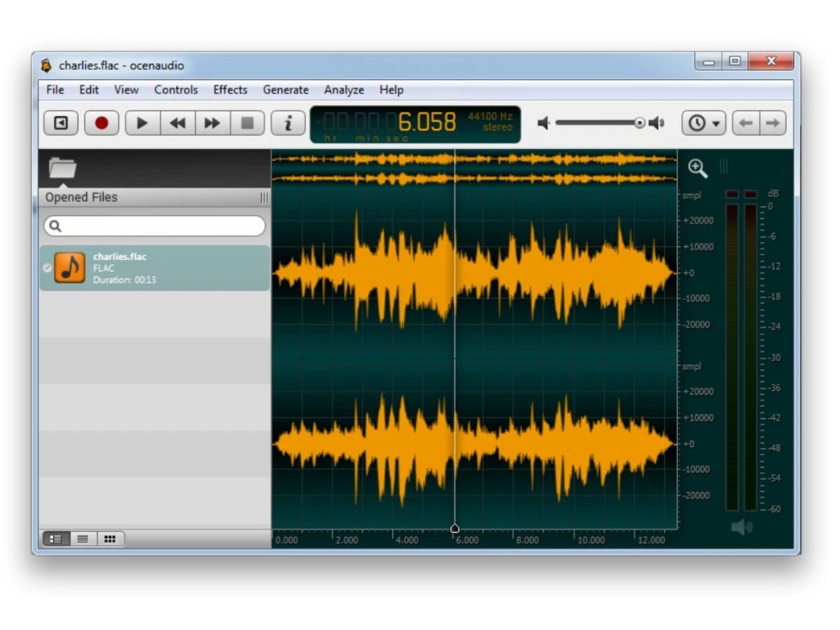The width and height of the screenshot is (840, 630).
Task: Click the dB label above meter scale
Action: coord(773,194)
